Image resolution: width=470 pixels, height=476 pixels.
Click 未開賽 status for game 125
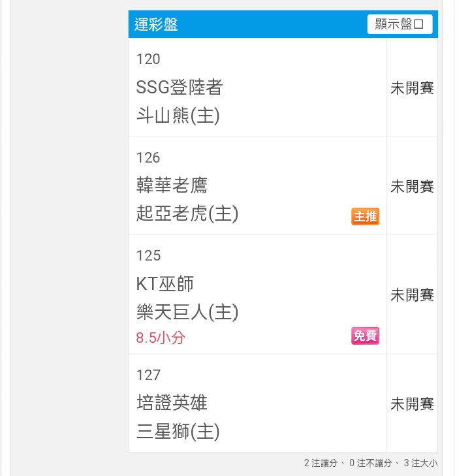click(412, 295)
